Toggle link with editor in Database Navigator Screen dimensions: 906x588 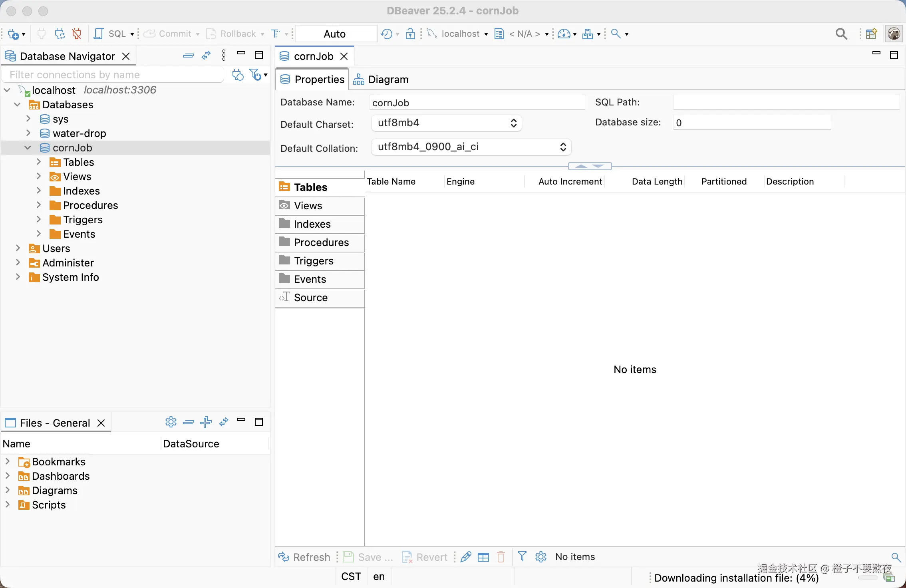tap(206, 56)
